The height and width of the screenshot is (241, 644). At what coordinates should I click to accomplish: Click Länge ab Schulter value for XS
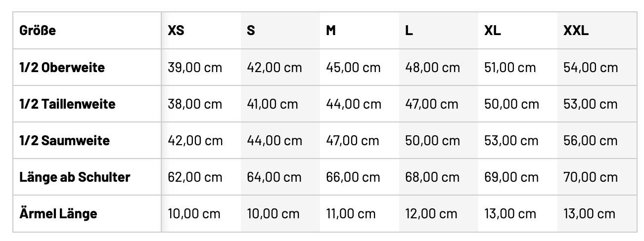(195, 177)
